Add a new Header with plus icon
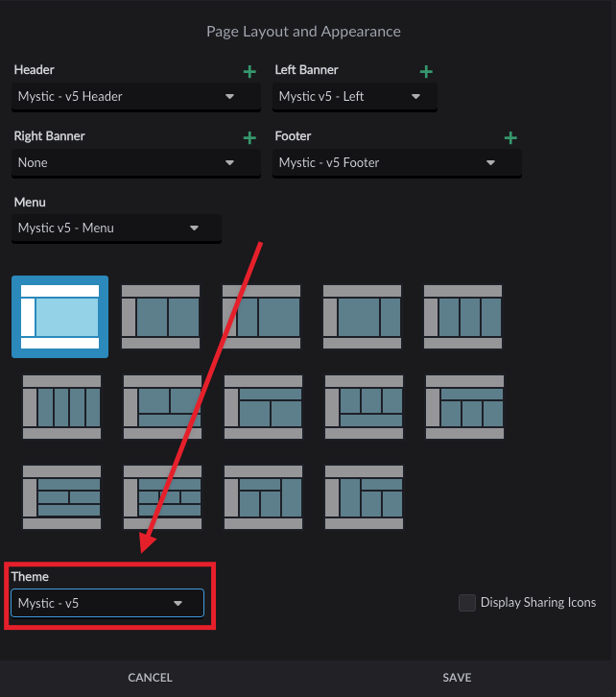 (249, 72)
